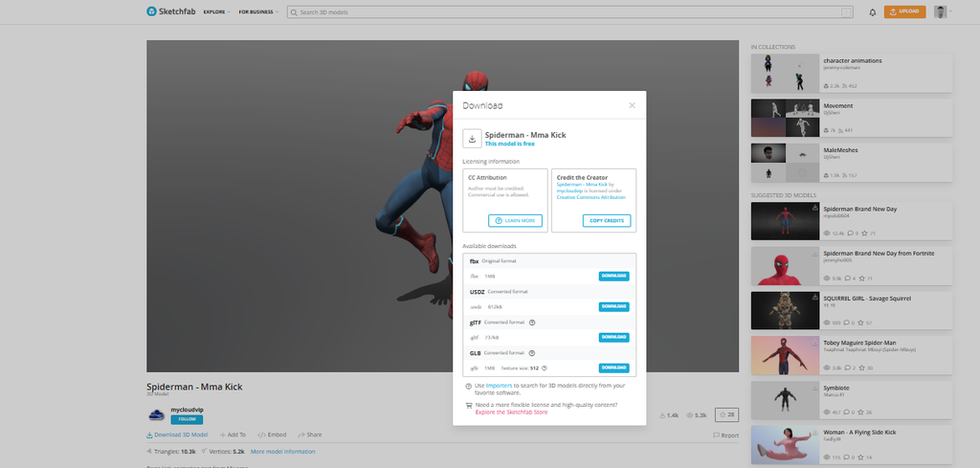Viewport: 980px width, 468px height.
Task: Open the Creative Commons Attribution link
Action: (x=590, y=197)
